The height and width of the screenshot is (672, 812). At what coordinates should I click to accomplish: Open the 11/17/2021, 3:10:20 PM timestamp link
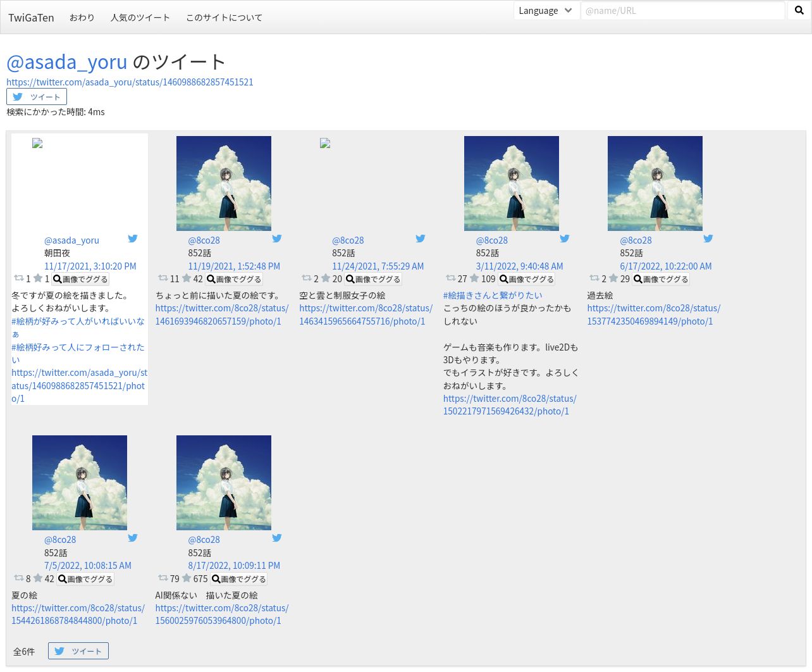coord(90,266)
